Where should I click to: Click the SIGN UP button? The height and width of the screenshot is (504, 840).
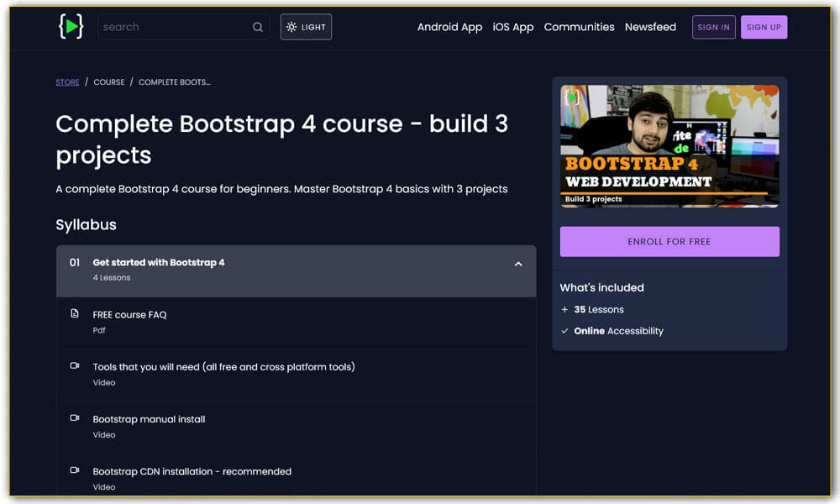(764, 28)
